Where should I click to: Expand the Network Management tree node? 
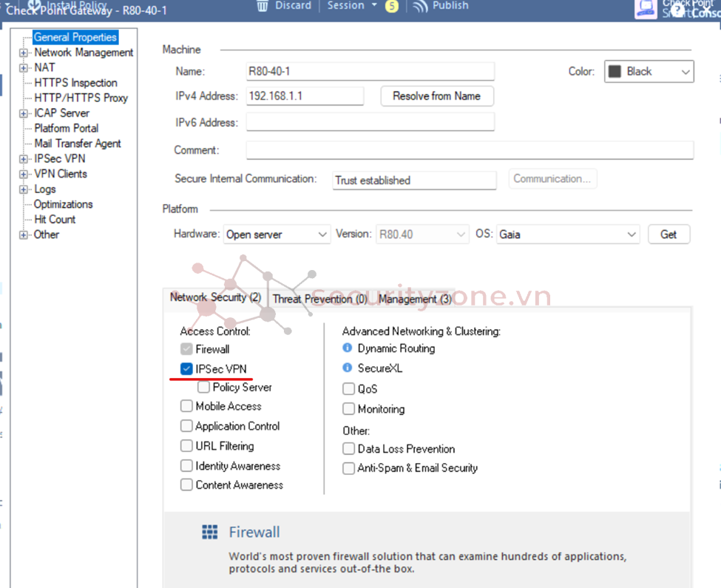pyautogui.click(x=23, y=53)
